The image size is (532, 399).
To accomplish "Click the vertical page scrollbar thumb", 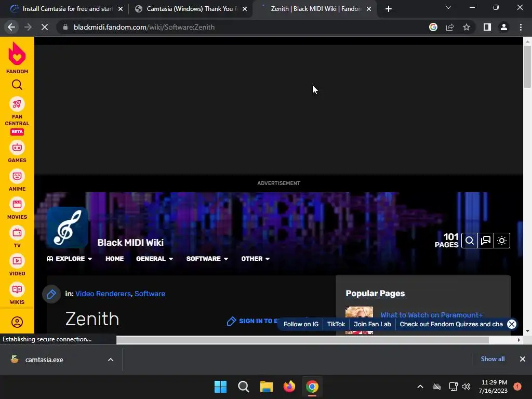I will coord(527,66).
